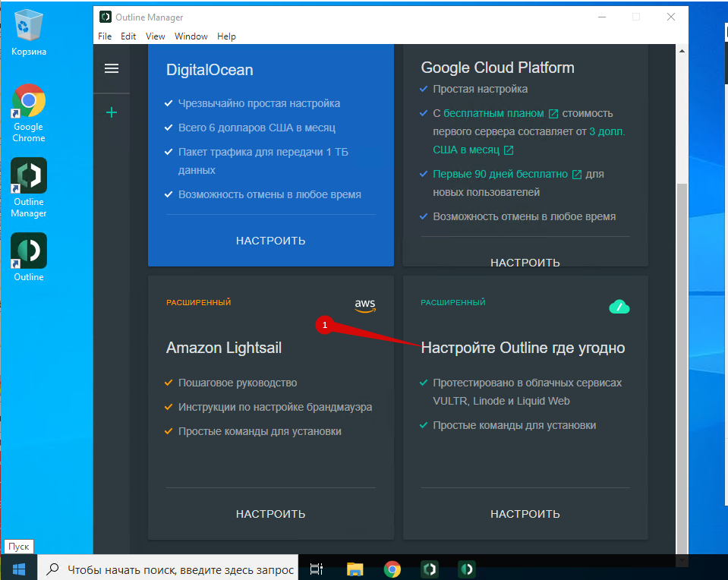Open the File menu
The width and height of the screenshot is (728, 580).
tap(105, 36)
